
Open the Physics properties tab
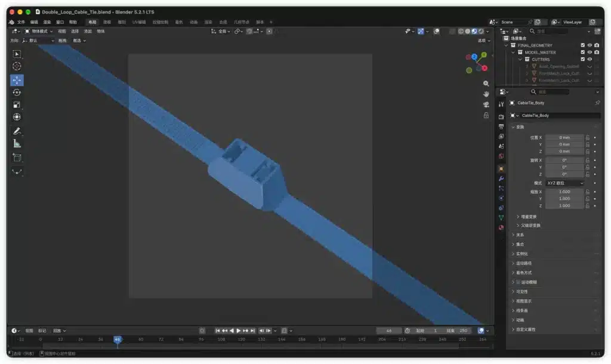point(501,198)
